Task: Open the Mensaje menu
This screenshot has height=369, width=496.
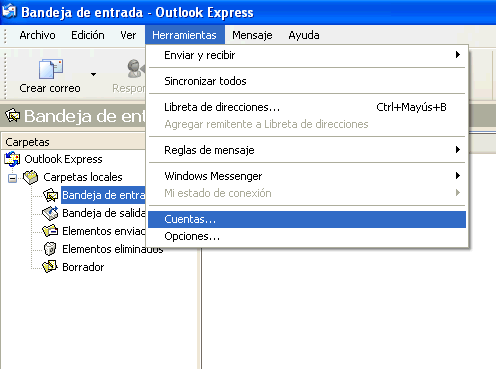Action: click(x=252, y=35)
